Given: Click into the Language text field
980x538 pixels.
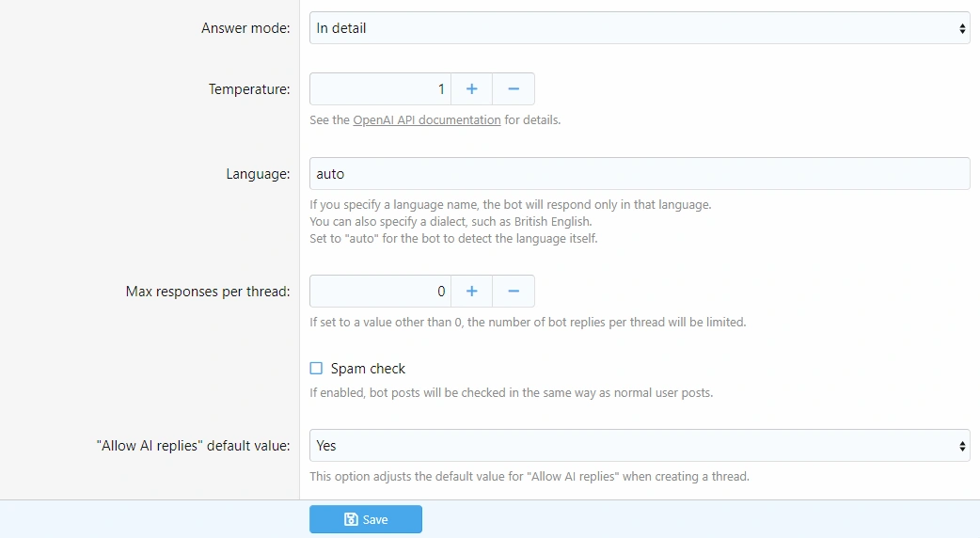Looking at the screenshot, I should tap(640, 174).
